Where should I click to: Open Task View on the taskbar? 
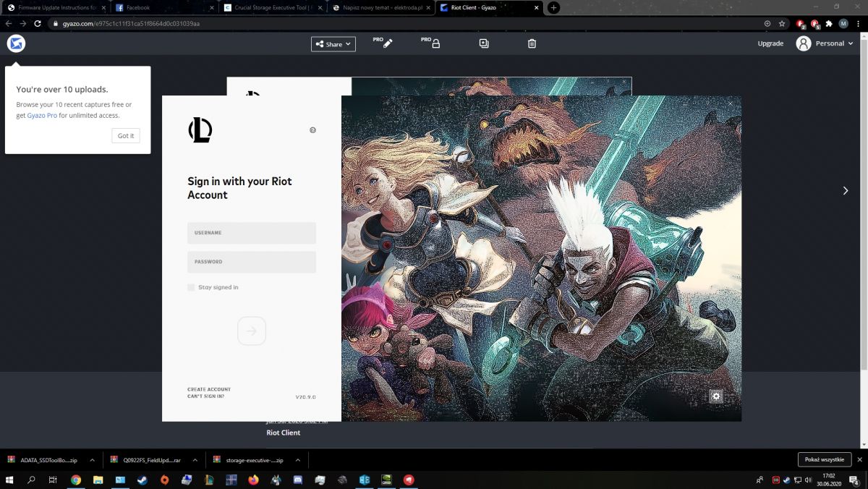click(x=53, y=480)
